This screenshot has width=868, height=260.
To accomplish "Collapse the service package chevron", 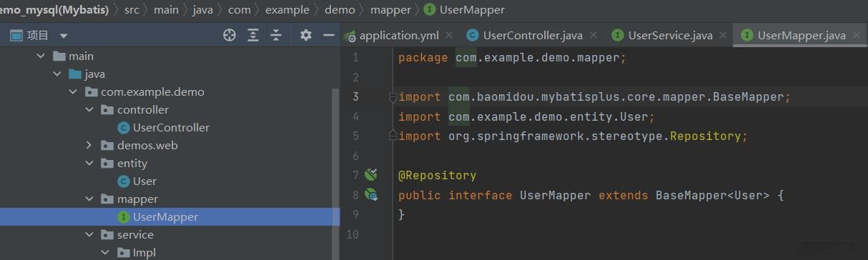I will (89, 235).
